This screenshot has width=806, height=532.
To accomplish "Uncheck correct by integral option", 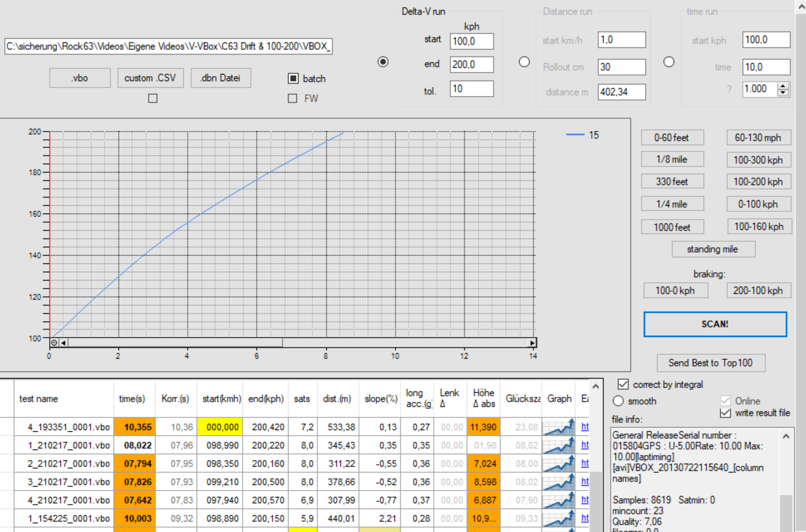I will 623,384.
